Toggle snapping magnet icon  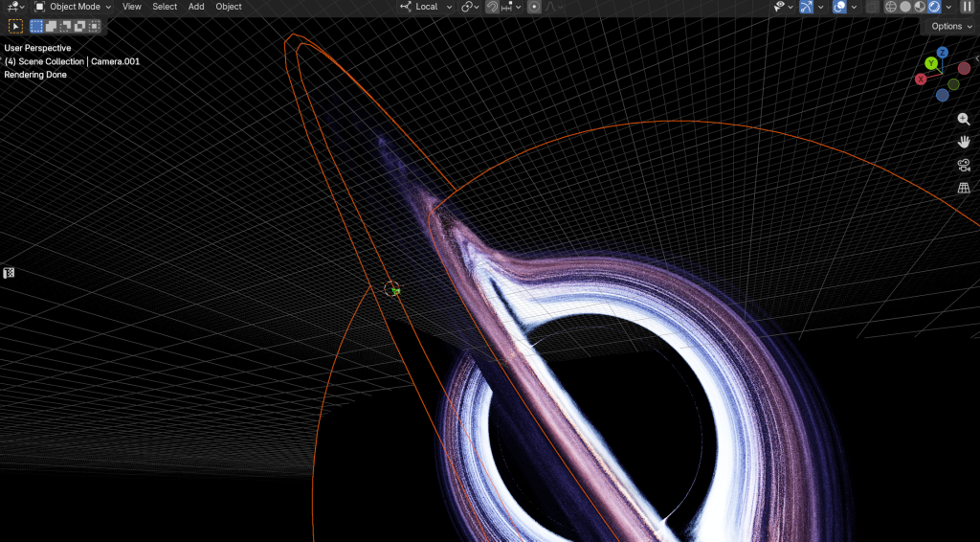(x=492, y=7)
